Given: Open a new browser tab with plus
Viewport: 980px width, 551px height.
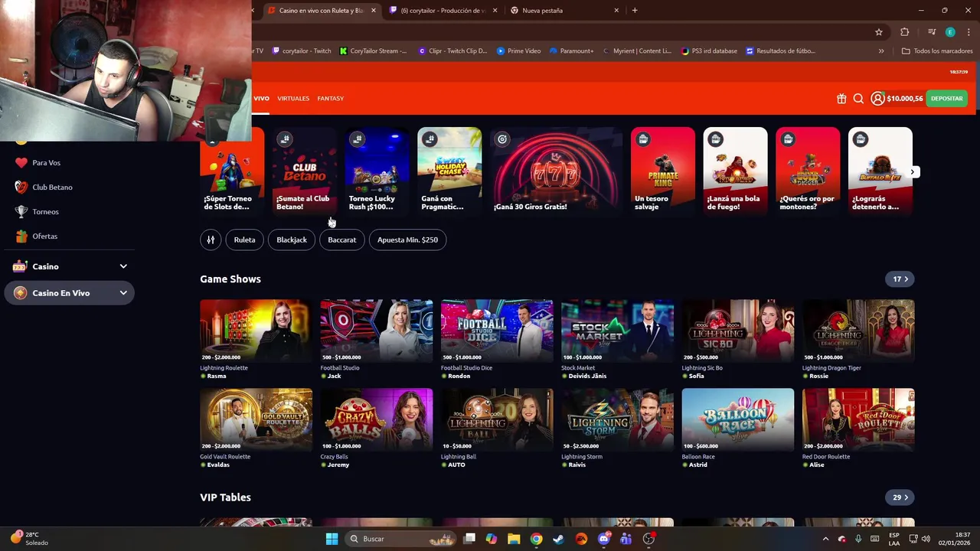Looking at the screenshot, I should (635, 11).
